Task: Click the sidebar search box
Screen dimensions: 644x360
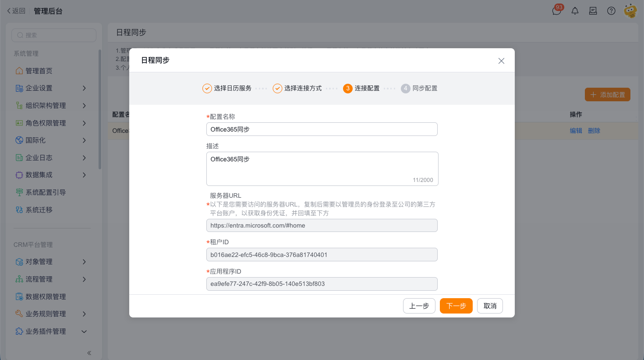Action: pos(54,35)
